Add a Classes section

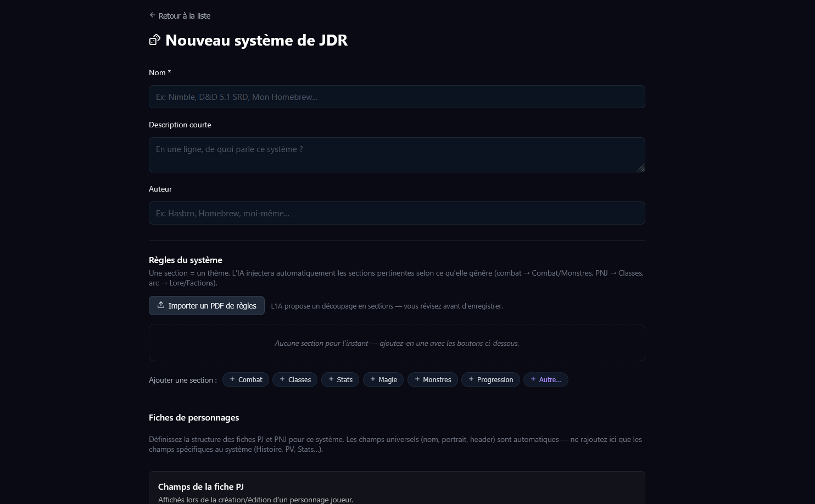pyautogui.click(x=295, y=379)
